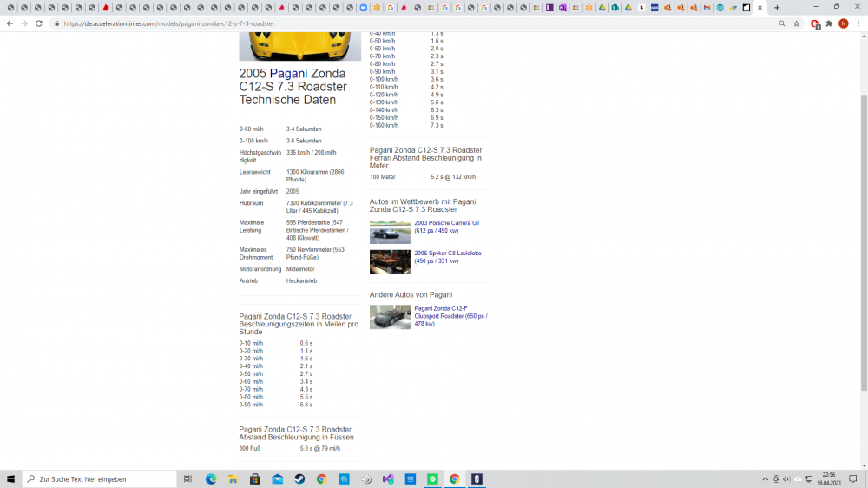The width and height of the screenshot is (868, 488).
Task: Click the Porsche Carrera GT thumbnail
Action: coord(391,232)
